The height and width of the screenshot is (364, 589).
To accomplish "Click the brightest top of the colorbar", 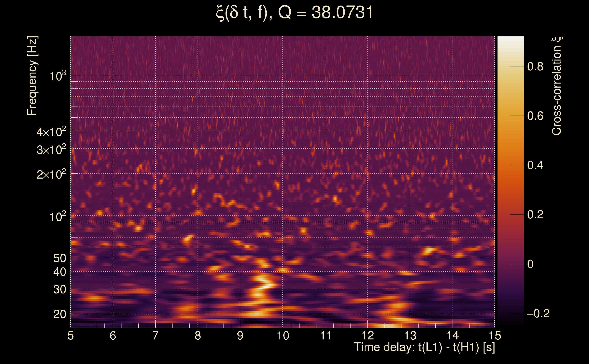I will click(511, 38).
